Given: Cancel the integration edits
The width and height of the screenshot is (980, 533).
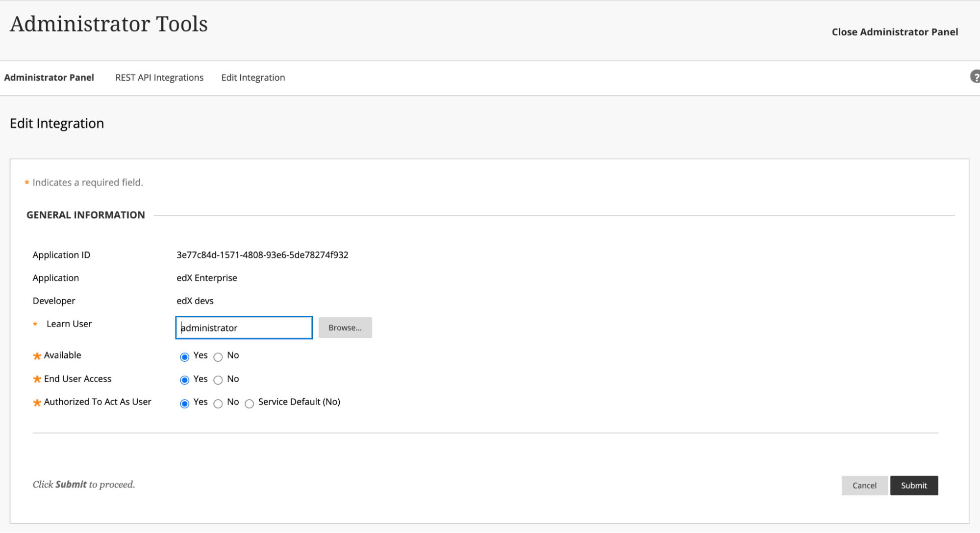Looking at the screenshot, I should point(864,485).
